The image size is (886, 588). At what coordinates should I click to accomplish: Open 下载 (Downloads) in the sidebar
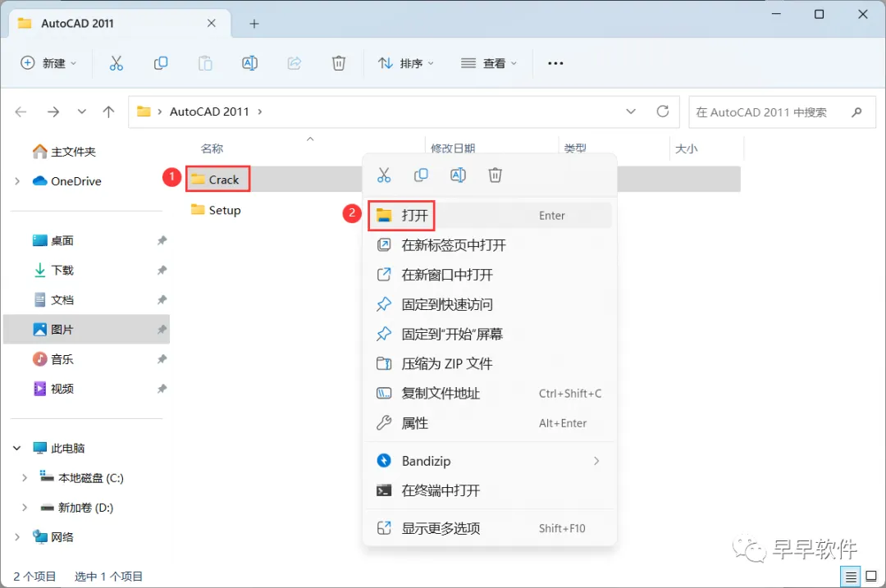coord(53,270)
